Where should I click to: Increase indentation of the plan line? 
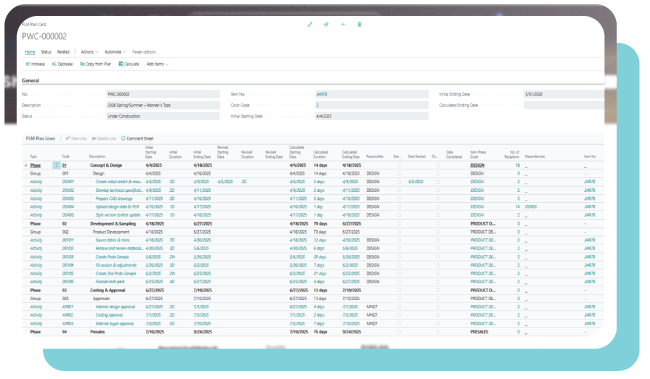click(35, 64)
